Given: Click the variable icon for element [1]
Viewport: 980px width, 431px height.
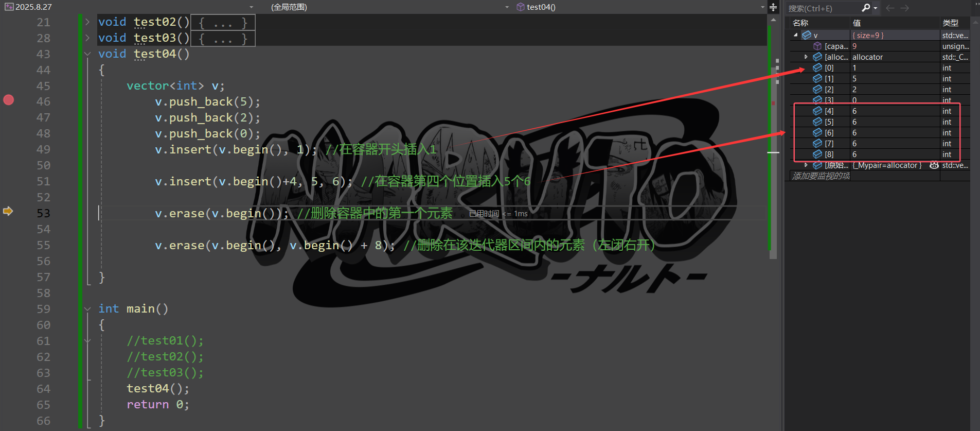Looking at the screenshot, I should click(x=817, y=78).
